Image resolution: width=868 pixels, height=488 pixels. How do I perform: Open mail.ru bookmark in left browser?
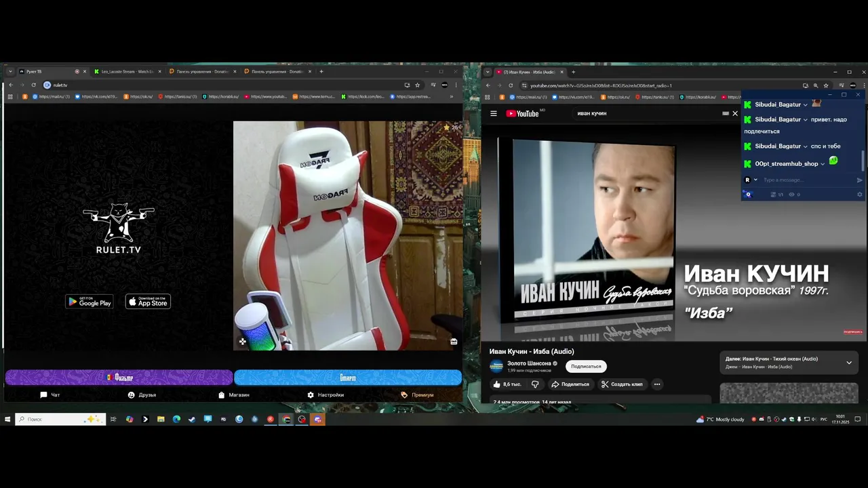(x=51, y=96)
